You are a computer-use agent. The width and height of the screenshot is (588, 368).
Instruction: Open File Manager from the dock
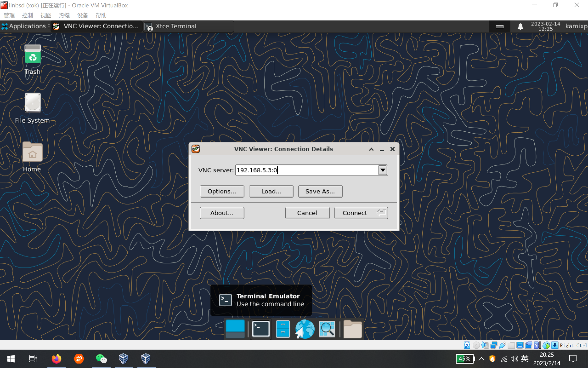[283, 329]
